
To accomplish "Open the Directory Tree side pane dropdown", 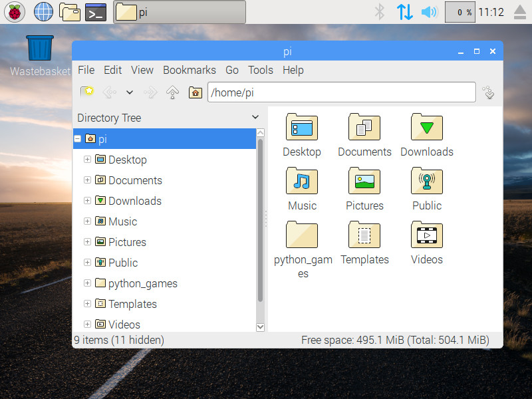I will pyautogui.click(x=255, y=117).
